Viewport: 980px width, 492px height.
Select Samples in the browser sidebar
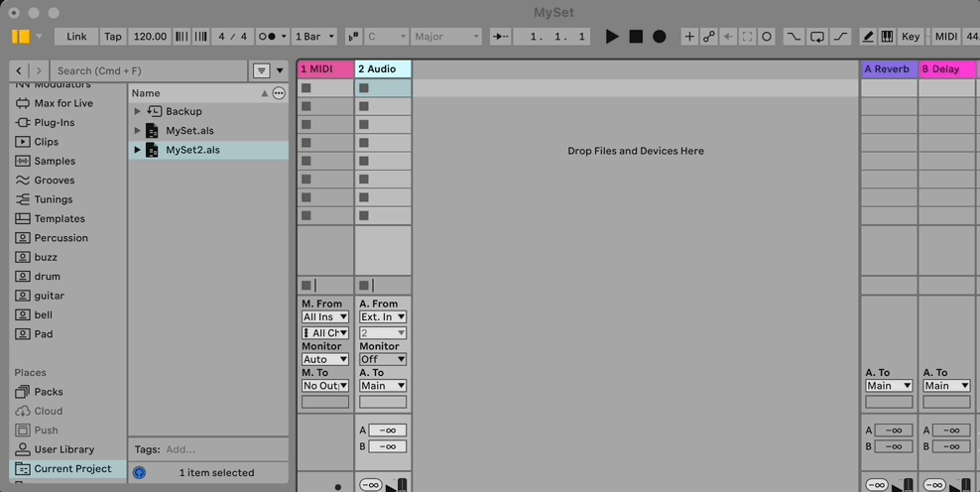click(55, 161)
